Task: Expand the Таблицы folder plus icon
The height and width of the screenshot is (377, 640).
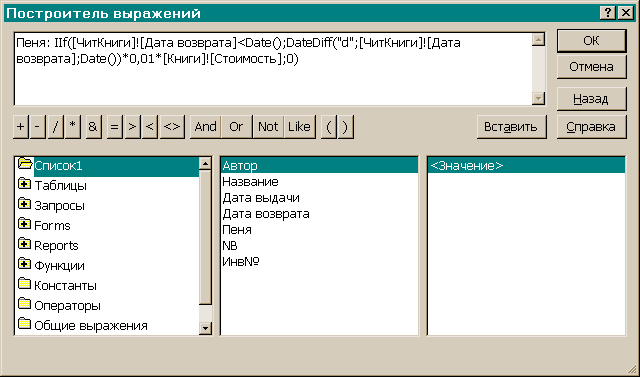Action: (x=24, y=184)
